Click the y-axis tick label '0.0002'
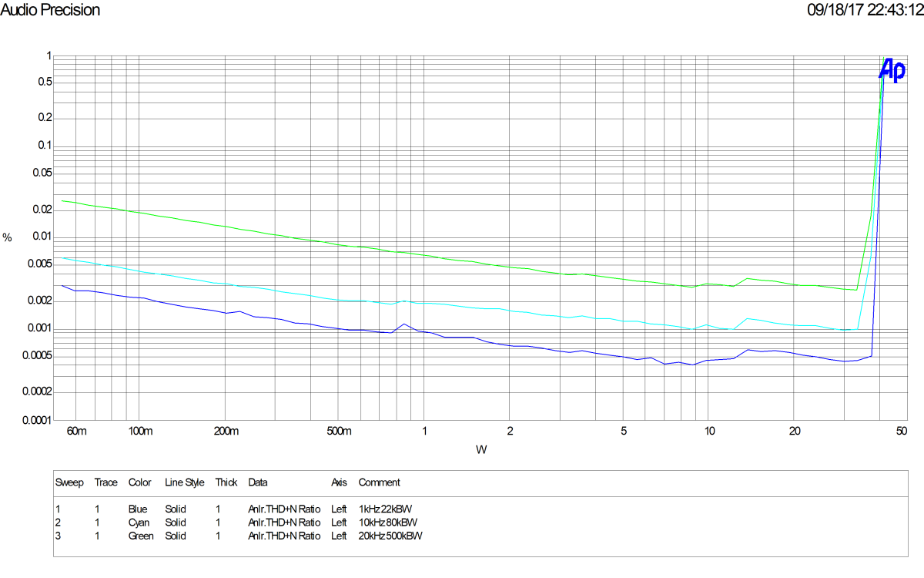The image size is (924, 578). pyautogui.click(x=36, y=391)
